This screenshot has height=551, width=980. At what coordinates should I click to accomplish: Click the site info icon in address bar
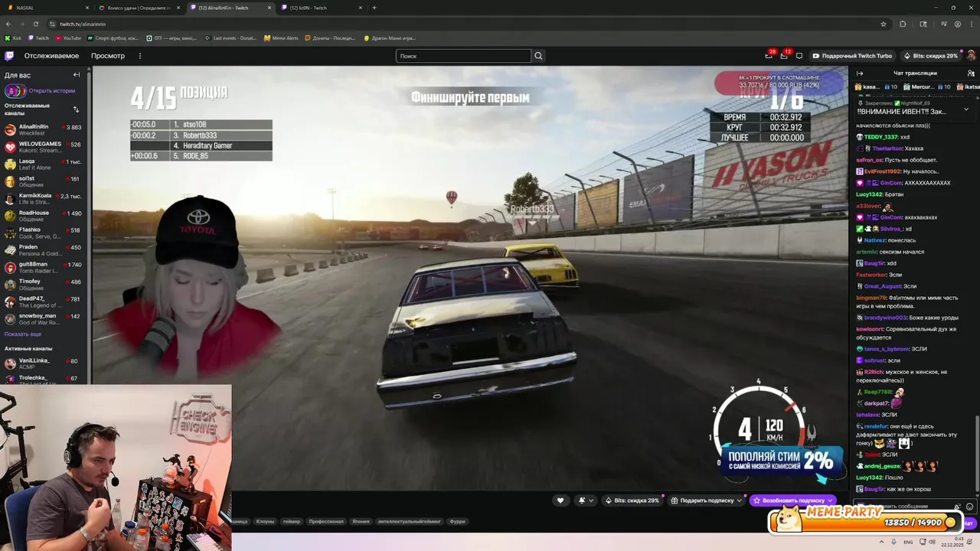[x=51, y=24]
